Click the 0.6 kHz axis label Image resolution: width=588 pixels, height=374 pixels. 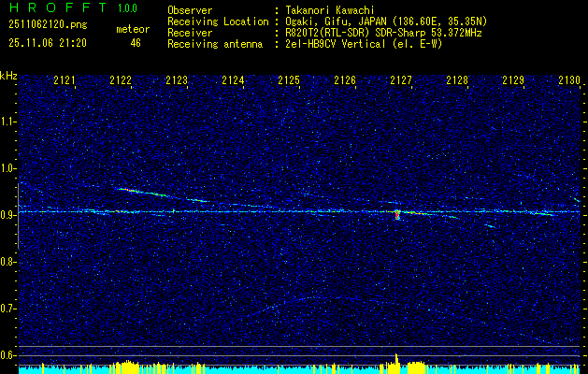point(7,355)
